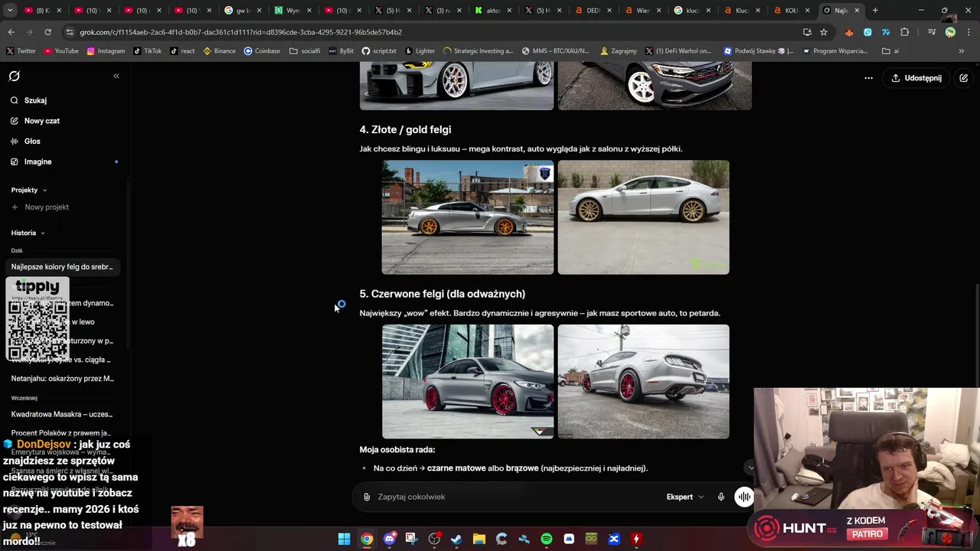Click the Chrome icon in the taskbar
980x551 pixels.
click(367, 539)
